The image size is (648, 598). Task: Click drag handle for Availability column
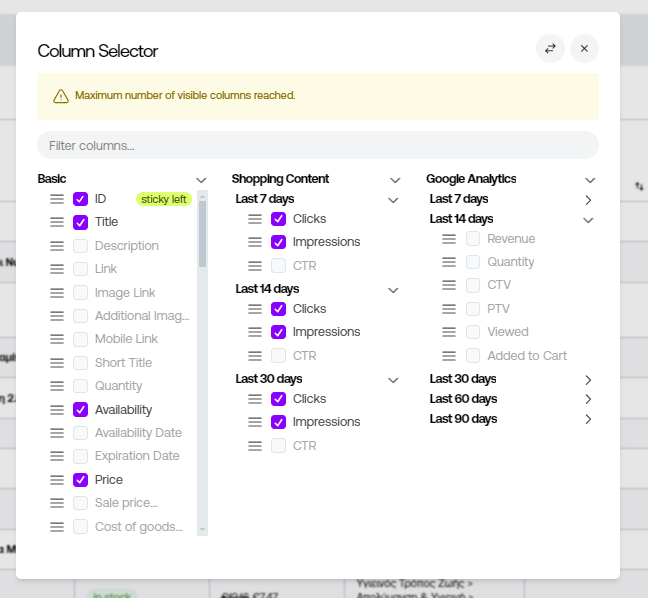coord(57,409)
